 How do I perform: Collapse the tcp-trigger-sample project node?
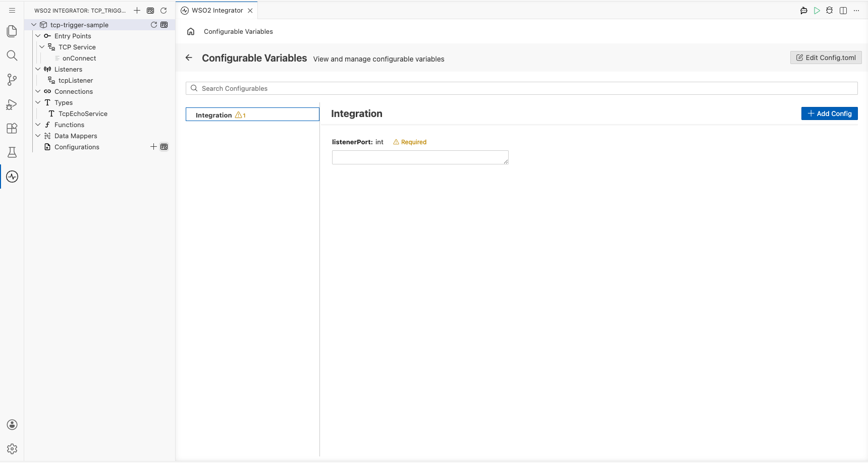click(x=34, y=25)
